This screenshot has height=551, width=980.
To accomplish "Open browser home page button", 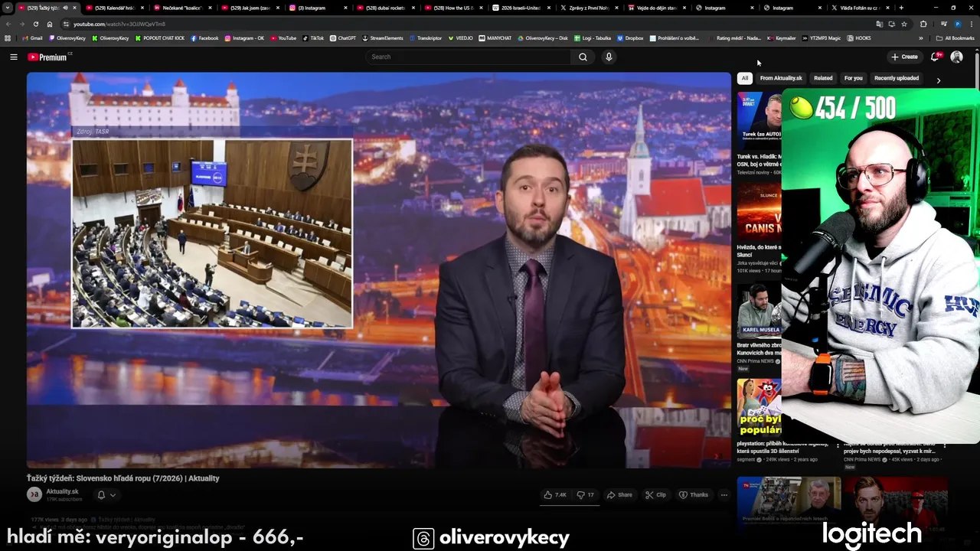I will tap(50, 24).
